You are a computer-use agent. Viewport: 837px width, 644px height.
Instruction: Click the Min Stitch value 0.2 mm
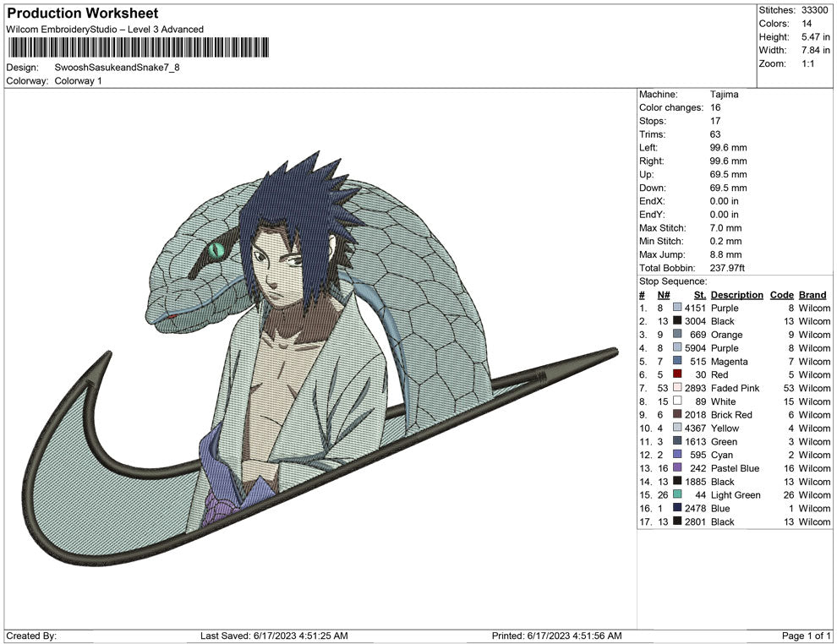[x=726, y=241]
